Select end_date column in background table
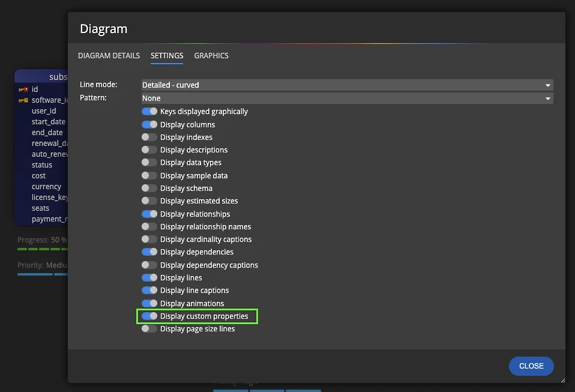The width and height of the screenshot is (575, 392). click(47, 133)
